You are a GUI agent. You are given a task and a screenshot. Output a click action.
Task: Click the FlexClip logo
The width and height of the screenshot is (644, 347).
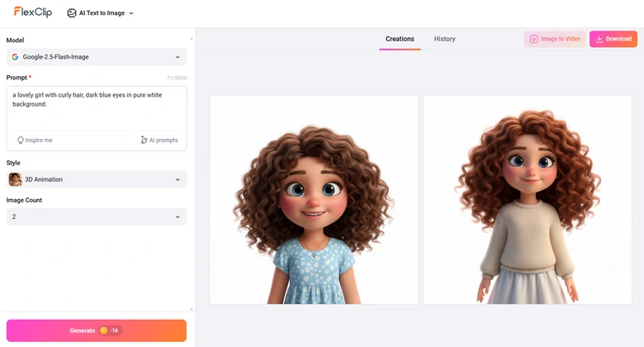click(33, 12)
